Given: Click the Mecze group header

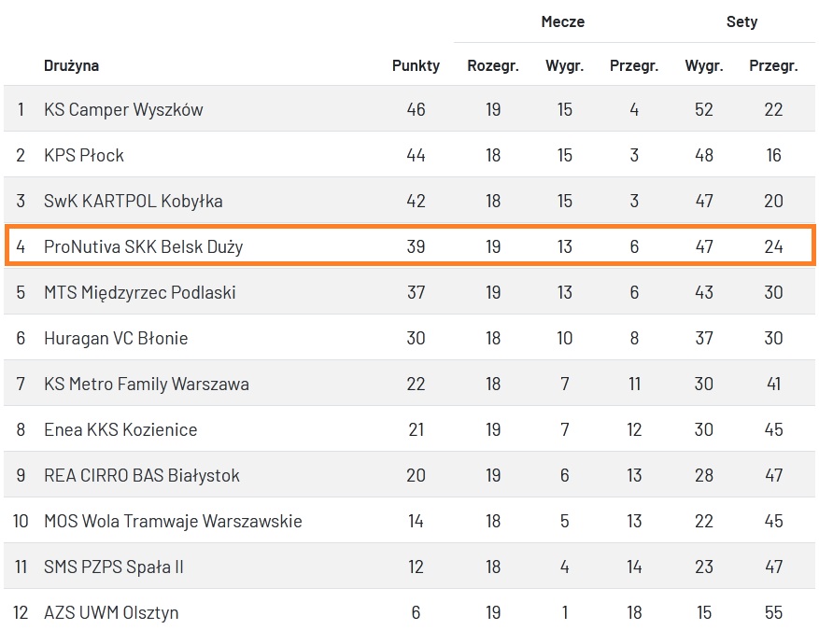Looking at the screenshot, I should coord(563,21).
